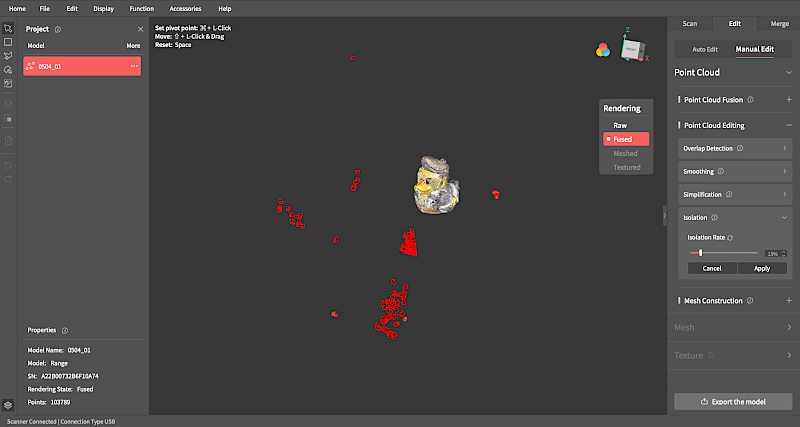Viewport: 800px width, 427px height.
Task: Select Fused rendering mode
Action: [x=626, y=139]
